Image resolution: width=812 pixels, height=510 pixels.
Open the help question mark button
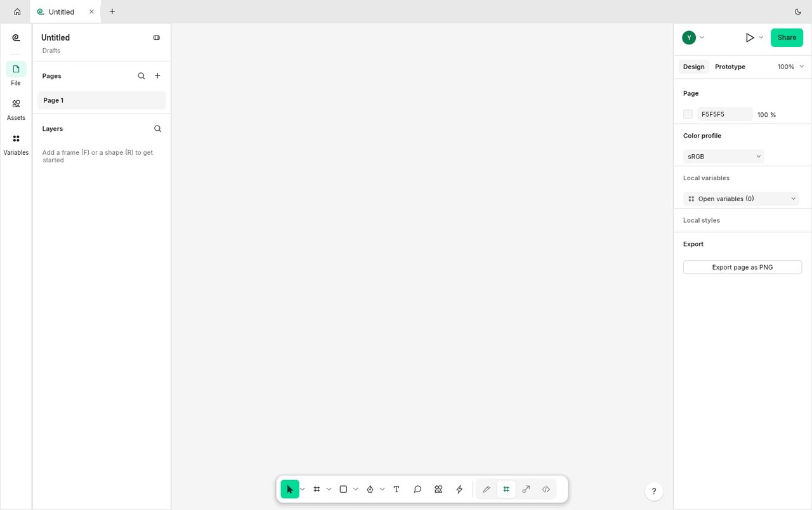(654, 491)
